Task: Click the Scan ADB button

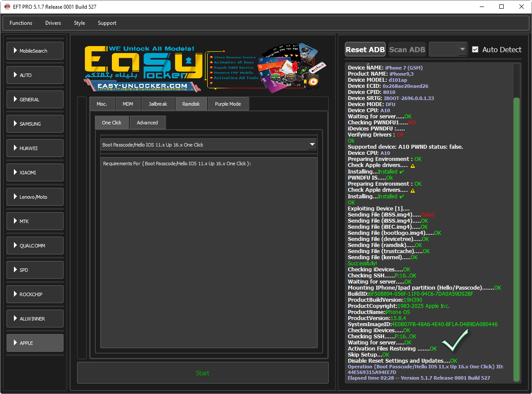Action: [407, 50]
